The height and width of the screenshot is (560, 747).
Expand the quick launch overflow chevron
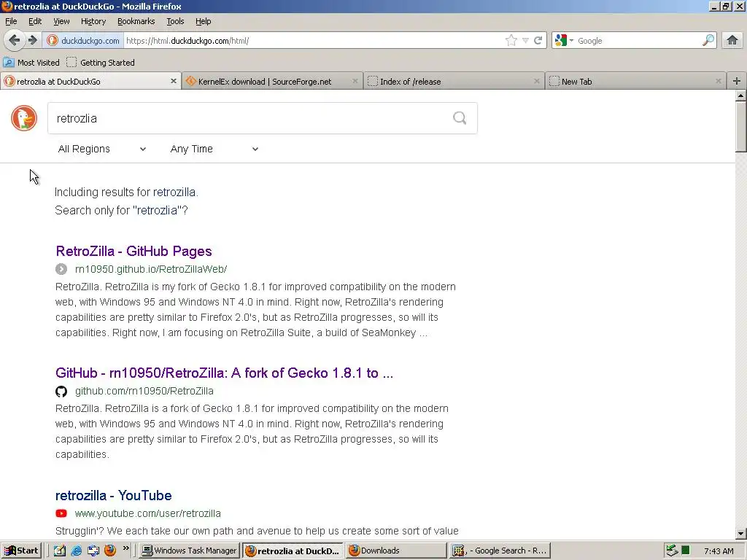pos(125,548)
